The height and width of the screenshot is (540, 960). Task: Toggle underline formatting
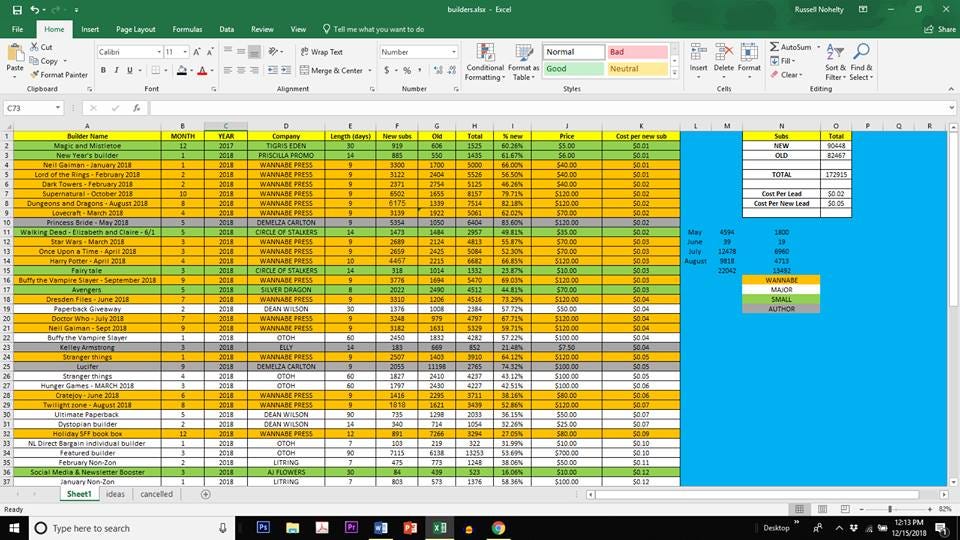129,70
